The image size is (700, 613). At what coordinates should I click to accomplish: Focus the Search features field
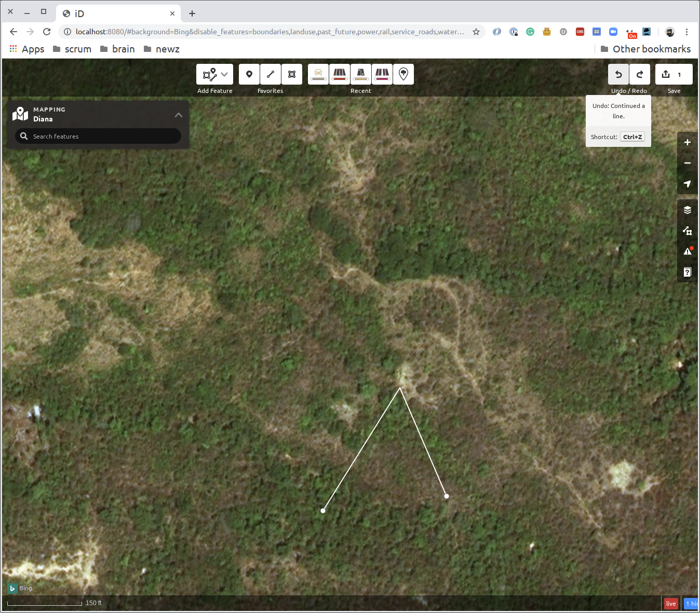pos(98,136)
